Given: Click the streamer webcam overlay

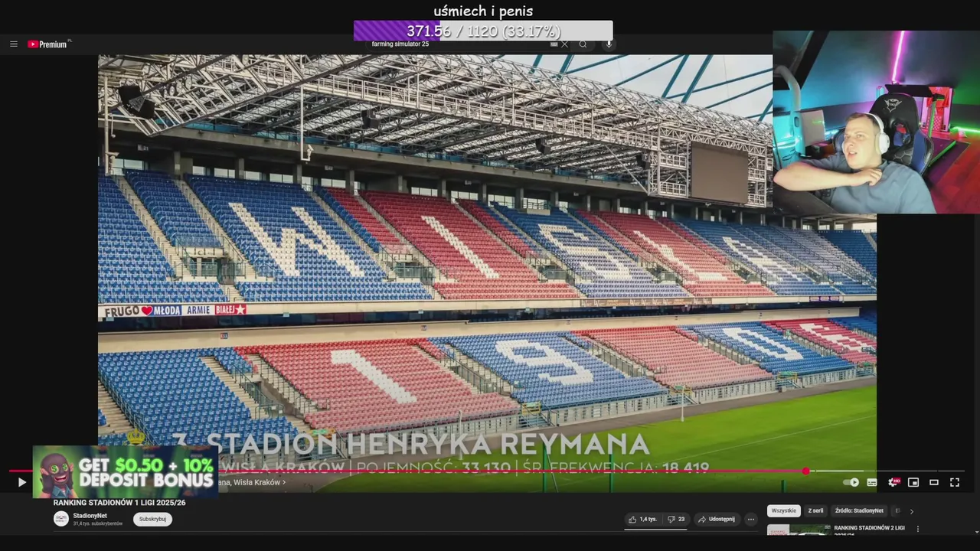Looking at the screenshot, I should point(876,122).
